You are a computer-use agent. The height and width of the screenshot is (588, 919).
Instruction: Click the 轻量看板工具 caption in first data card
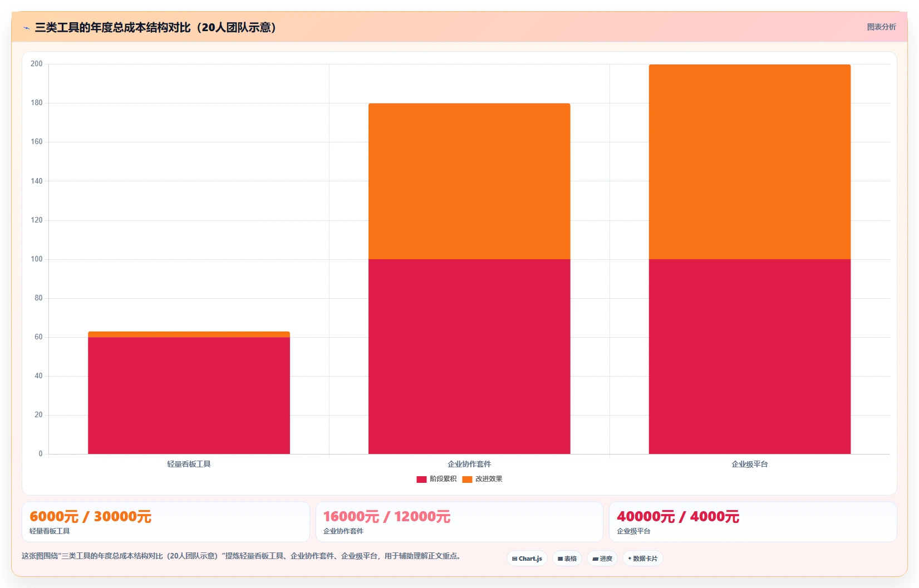[x=50, y=531]
